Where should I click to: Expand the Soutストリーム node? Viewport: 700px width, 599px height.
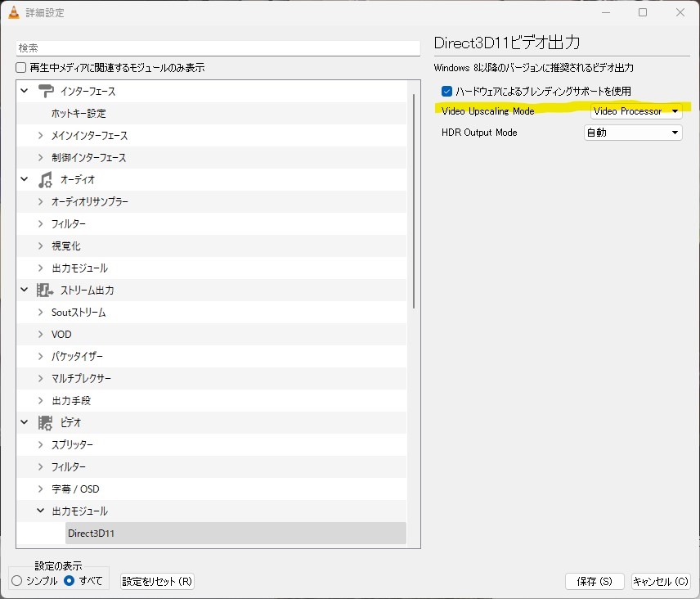(41, 312)
